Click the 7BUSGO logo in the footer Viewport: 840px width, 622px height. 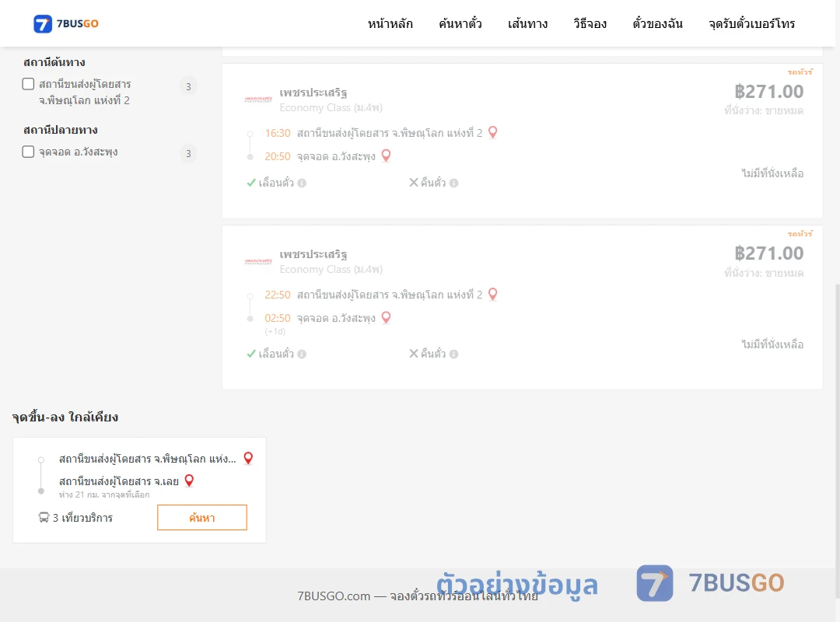tap(710, 583)
